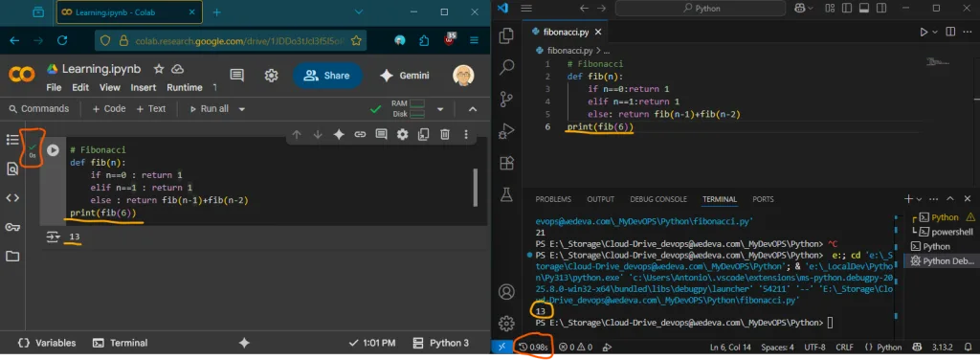Open VS Code Extensions view
Image resolution: width=980 pixels, height=360 pixels.
point(507,163)
